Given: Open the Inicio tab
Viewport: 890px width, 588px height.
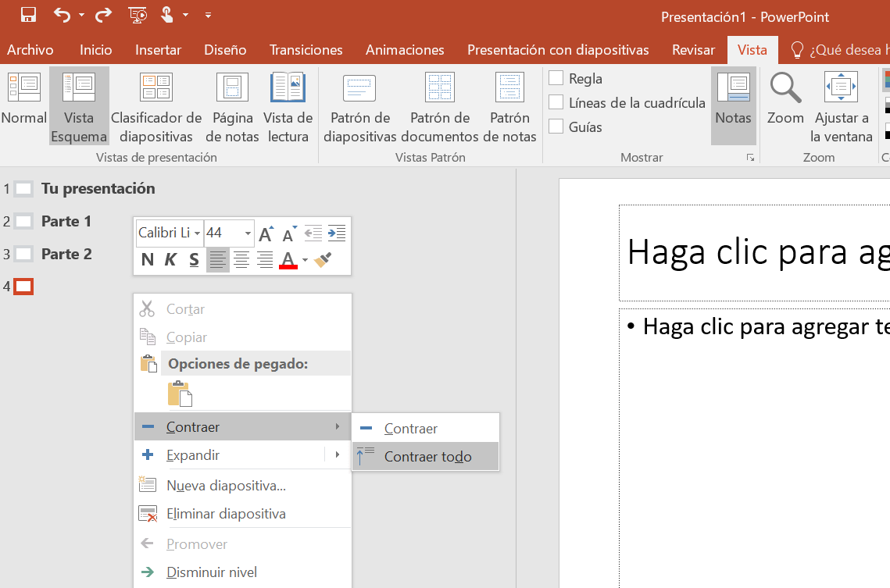Looking at the screenshot, I should tap(95, 50).
